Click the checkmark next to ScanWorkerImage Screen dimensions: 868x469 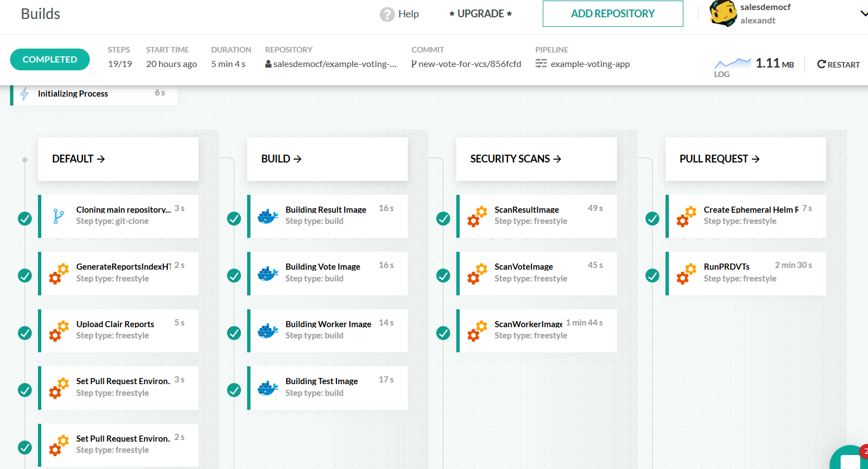443,333
